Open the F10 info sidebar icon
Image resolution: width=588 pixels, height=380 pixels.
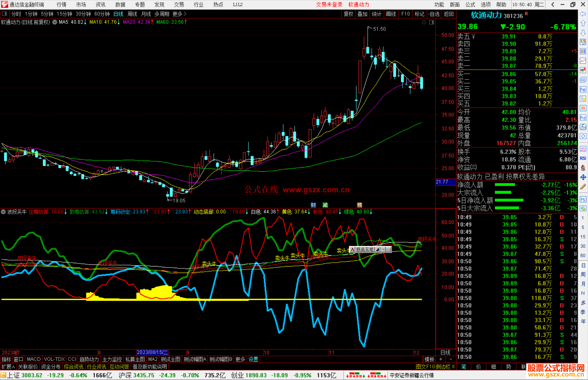(583, 89)
